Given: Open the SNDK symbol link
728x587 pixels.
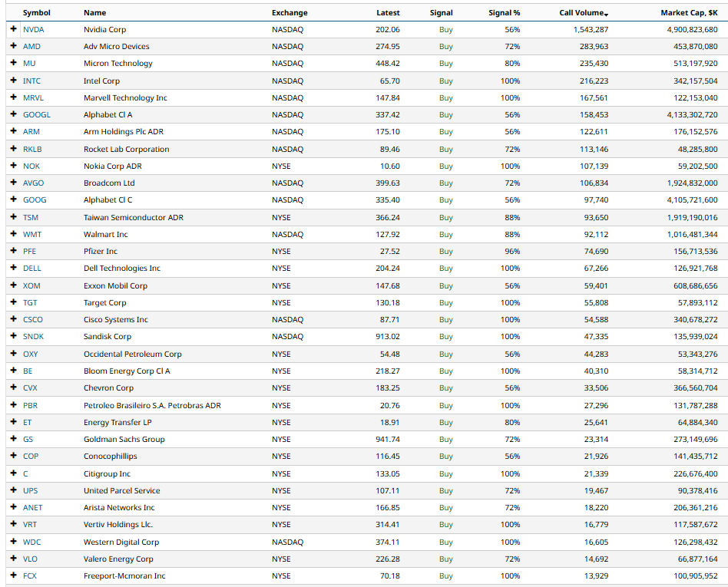Looking at the screenshot, I should click(x=33, y=336).
